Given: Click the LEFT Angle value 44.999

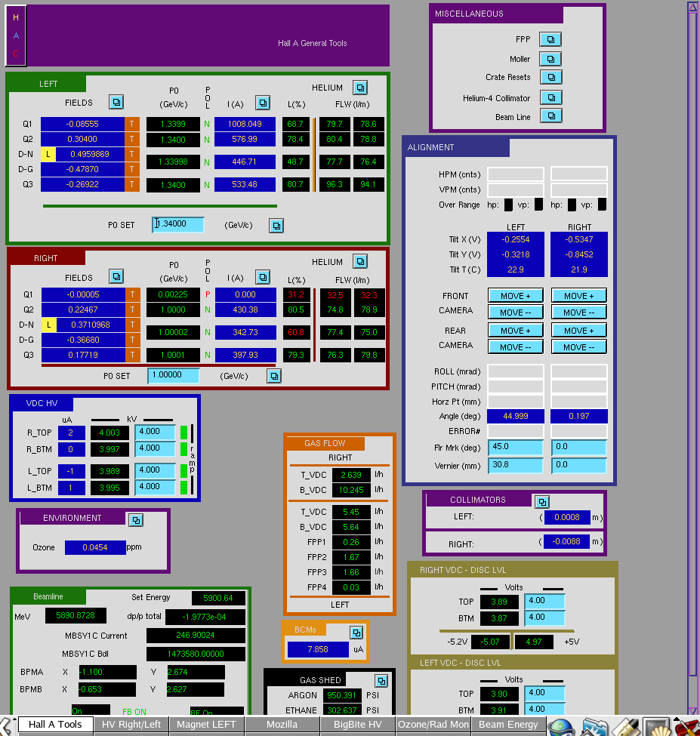Looking at the screenshot, I should tap(516, 417).
